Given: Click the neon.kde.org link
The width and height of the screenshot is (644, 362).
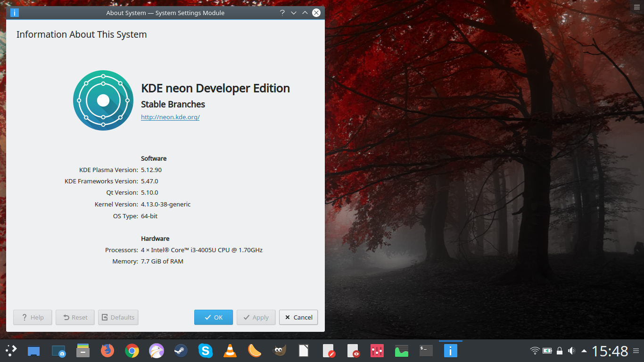Looking at the screenshot, I should tap(170, 117).
